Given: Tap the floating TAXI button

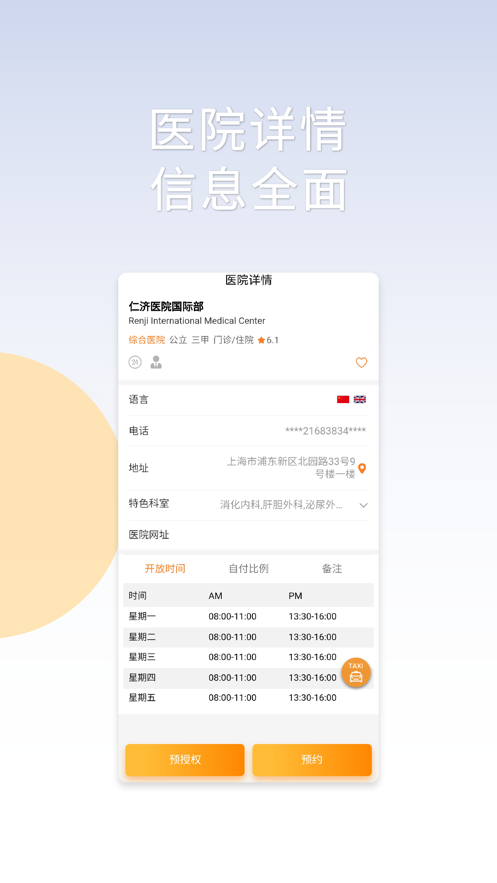Looking at the screenshot, I should pyautogui.click(x=356, y=672).
